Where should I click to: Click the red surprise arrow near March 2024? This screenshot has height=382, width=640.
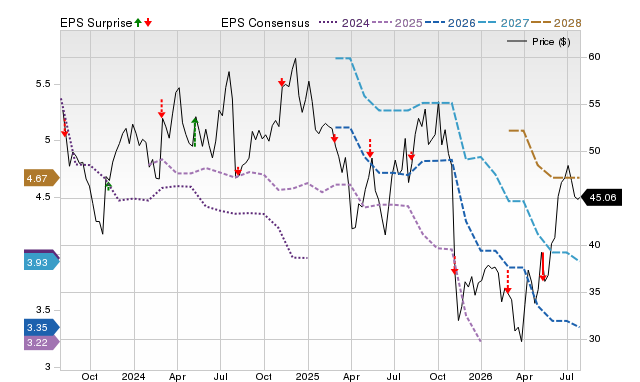point(161,108)
